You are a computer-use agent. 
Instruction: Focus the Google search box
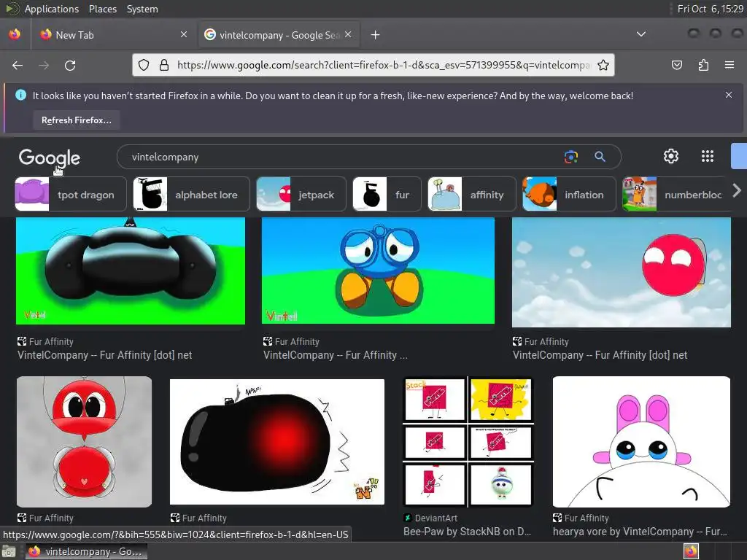(343, 157)
